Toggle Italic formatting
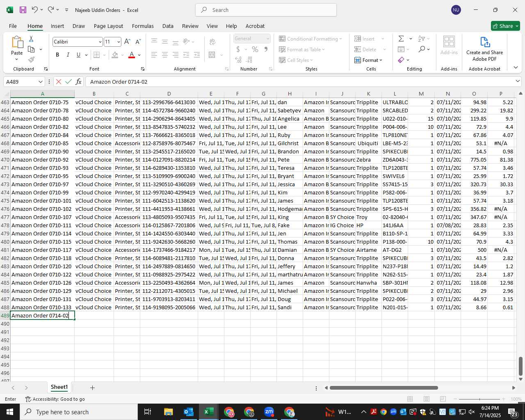The height and width of the screenshot is (420, 525). pos(68,55)
